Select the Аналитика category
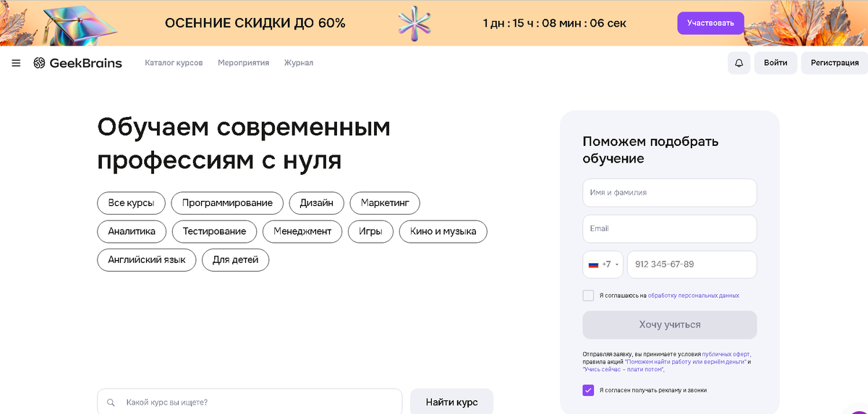The image size is (868, 414). [132, 231]
